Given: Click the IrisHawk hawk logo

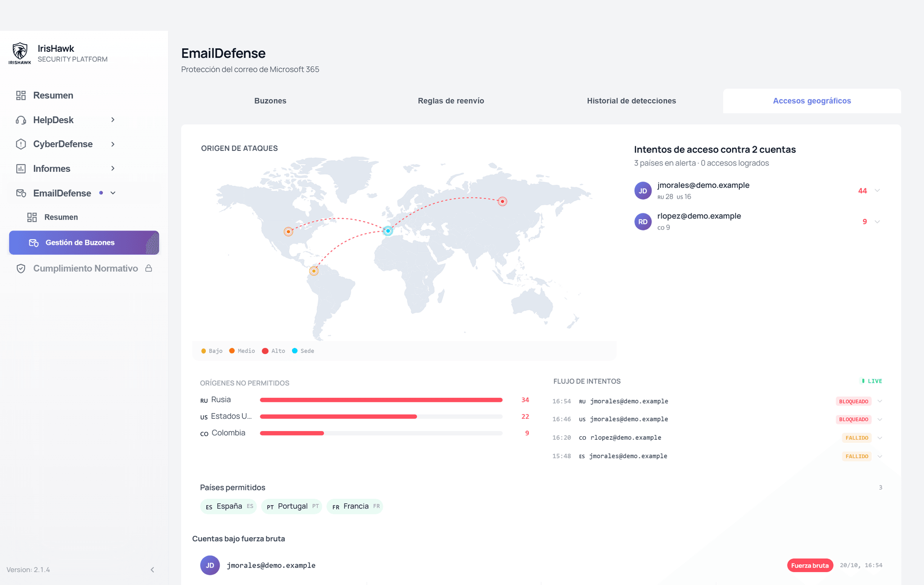Looking at the screenshot, I should pyautogui.click(x=20, y=53).
